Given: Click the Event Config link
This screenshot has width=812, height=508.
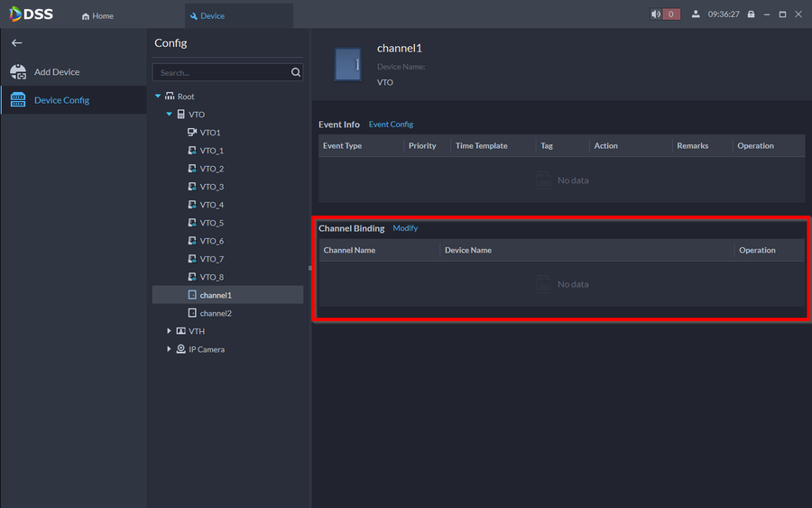Looking at the screenshot, I should click(391, 125).
